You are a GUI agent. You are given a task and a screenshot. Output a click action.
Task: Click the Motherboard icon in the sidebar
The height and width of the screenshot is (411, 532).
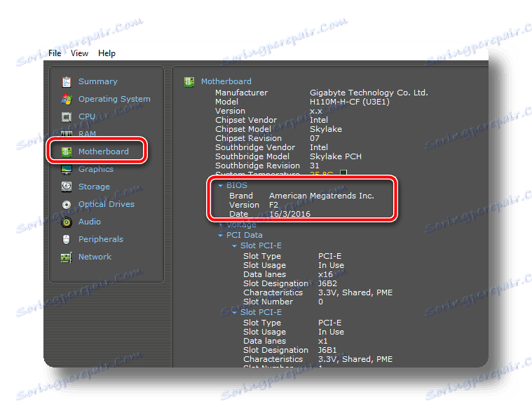click(x=67, y=151)
